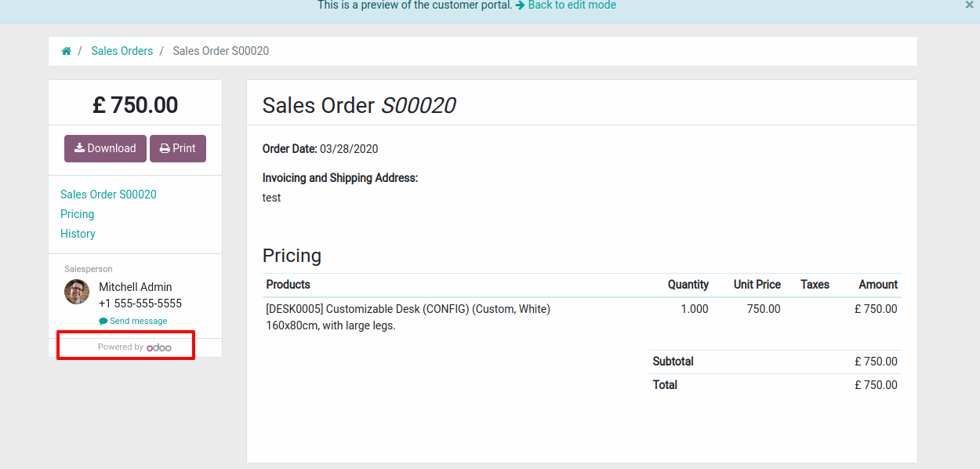980x469 pixels.
Task: Click the Customizable Desk product line
Action: click(x=408, y=309)
